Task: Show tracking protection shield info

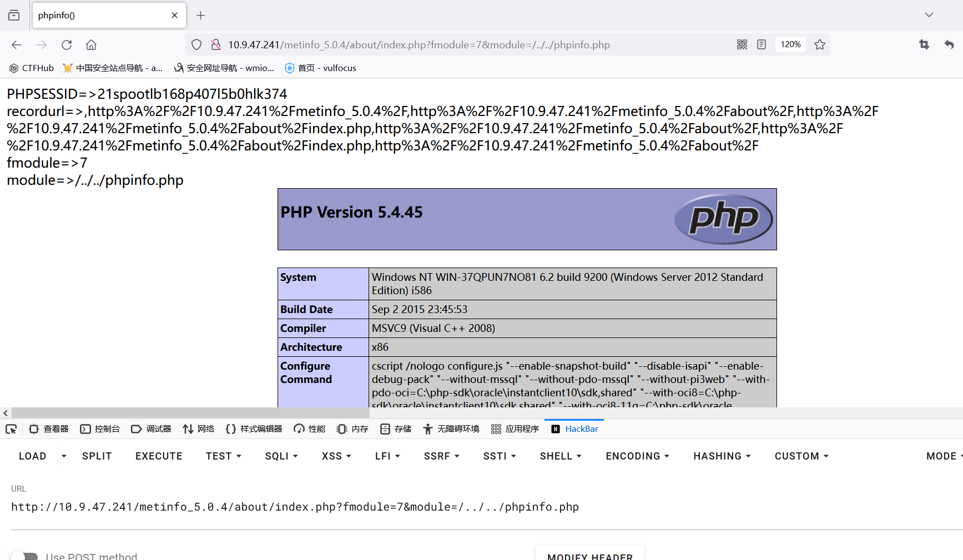Action: 196,44
